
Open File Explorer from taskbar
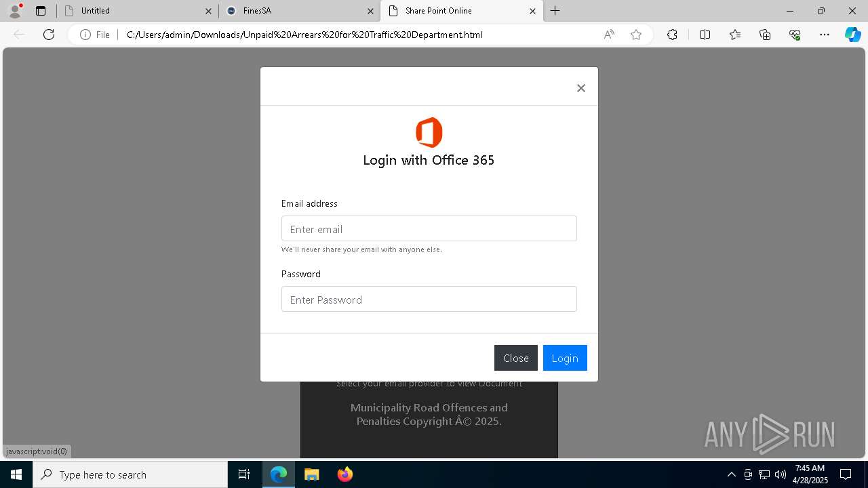click(311, 474)
